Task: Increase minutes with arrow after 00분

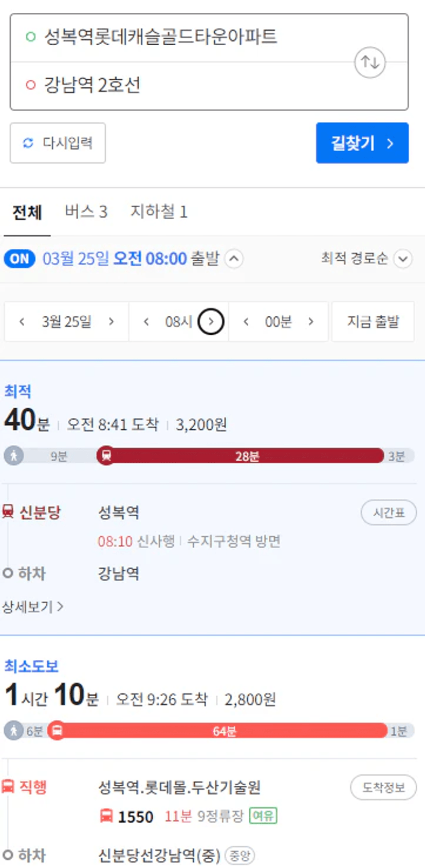Action: coord(311,322)
